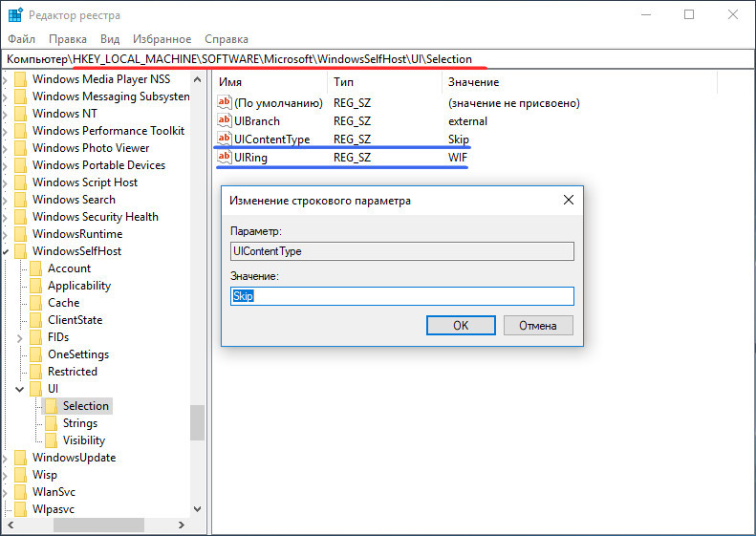This screenshot has height=536, width=756.
Task: Open the Файл menu
Action: [x=22, y=39]
